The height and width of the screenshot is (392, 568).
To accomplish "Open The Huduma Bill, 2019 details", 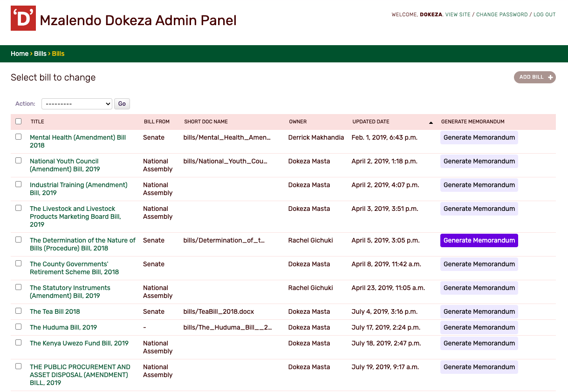I will pyautogui.click(x=63, y=327).
